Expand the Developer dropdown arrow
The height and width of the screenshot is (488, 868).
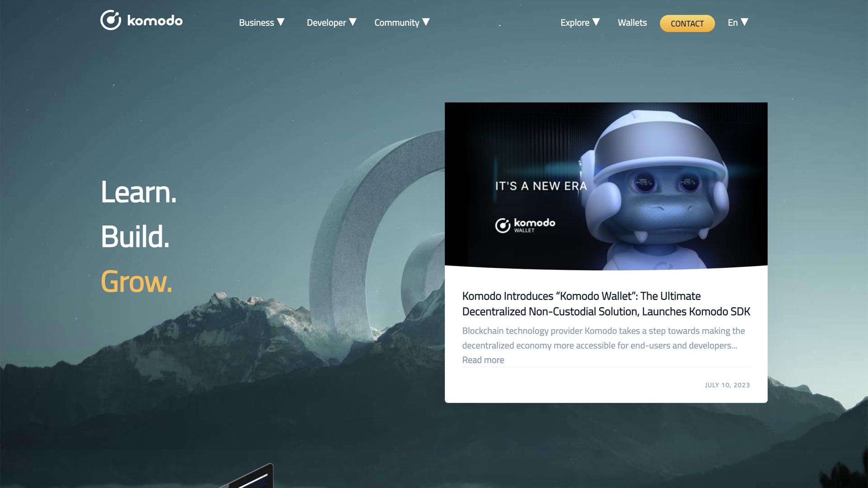tap(353, 22)
